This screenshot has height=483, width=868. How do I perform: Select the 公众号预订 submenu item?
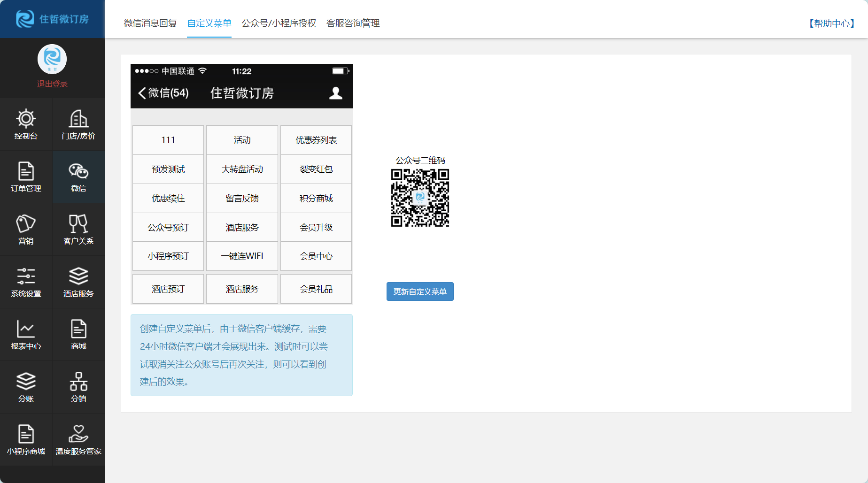(168, 227)
